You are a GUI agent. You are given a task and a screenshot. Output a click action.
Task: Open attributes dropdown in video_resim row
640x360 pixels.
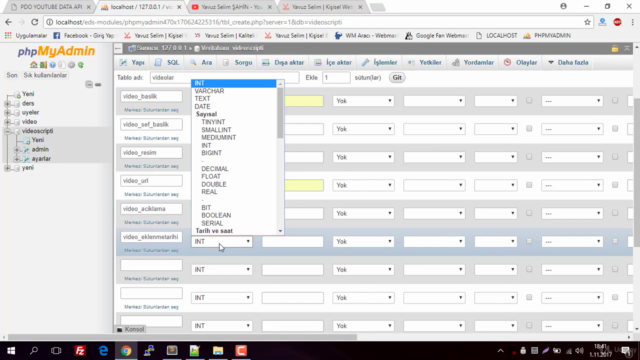(496, 157)
